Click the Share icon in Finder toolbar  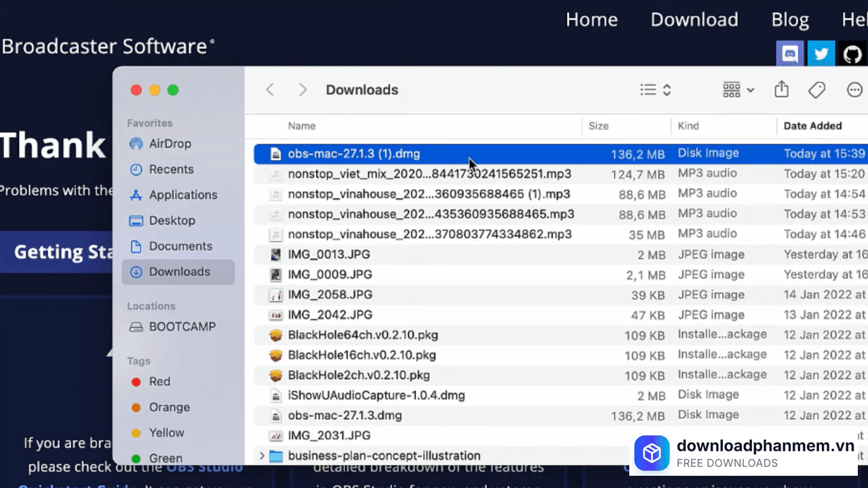pos(781,89)
